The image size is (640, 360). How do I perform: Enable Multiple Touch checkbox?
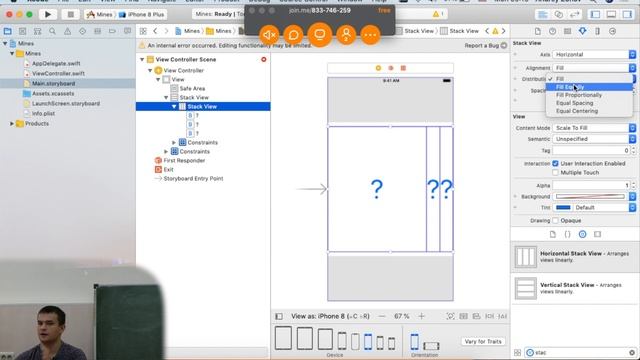coord(555,173)
